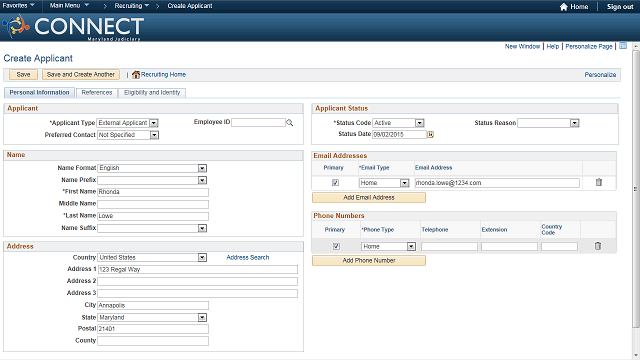Image resolution: width=640 pixels, height=360 pixels.
Task: Switch to the References tab
Action: click(x=97, y=93)
